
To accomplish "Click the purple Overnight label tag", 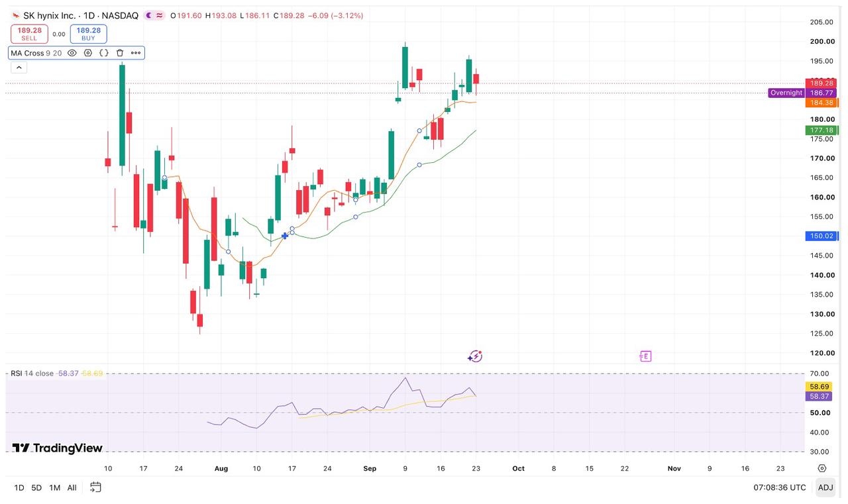I will 786,93.
